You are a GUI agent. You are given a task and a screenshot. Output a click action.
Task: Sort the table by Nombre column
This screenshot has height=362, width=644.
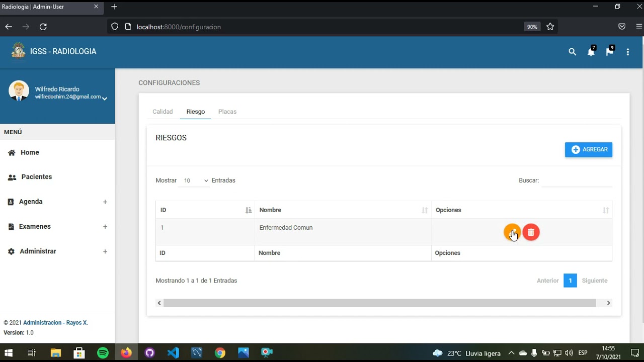point(343,210)
